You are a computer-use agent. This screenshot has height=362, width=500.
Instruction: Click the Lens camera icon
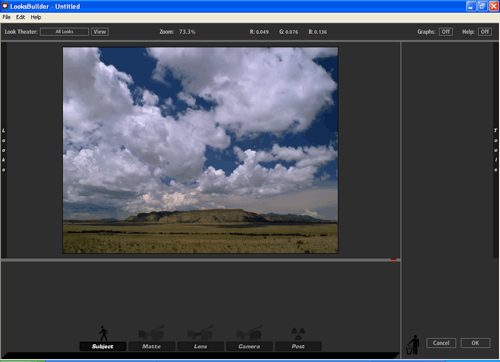click(200, 333)
